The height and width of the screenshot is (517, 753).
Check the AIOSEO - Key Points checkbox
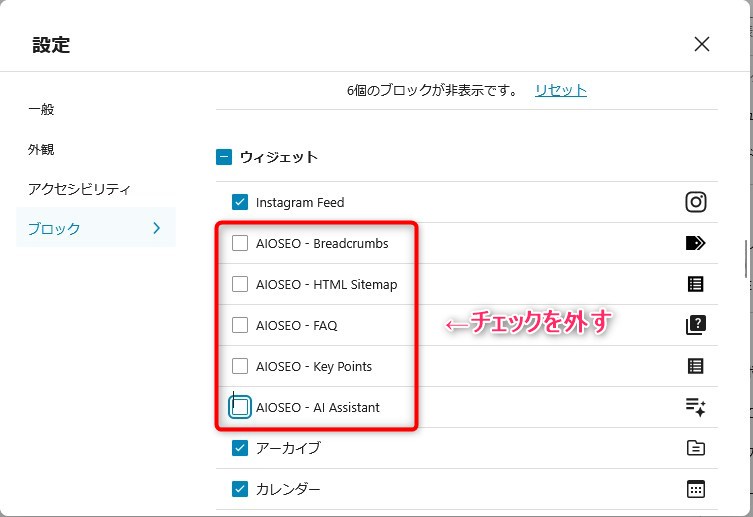(240, 366)
